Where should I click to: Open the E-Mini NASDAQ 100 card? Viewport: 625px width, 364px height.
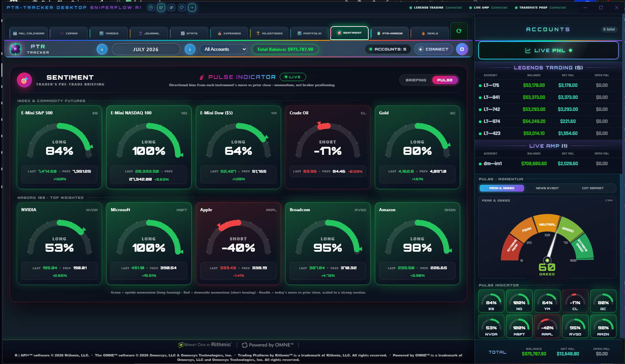point(149,147)
